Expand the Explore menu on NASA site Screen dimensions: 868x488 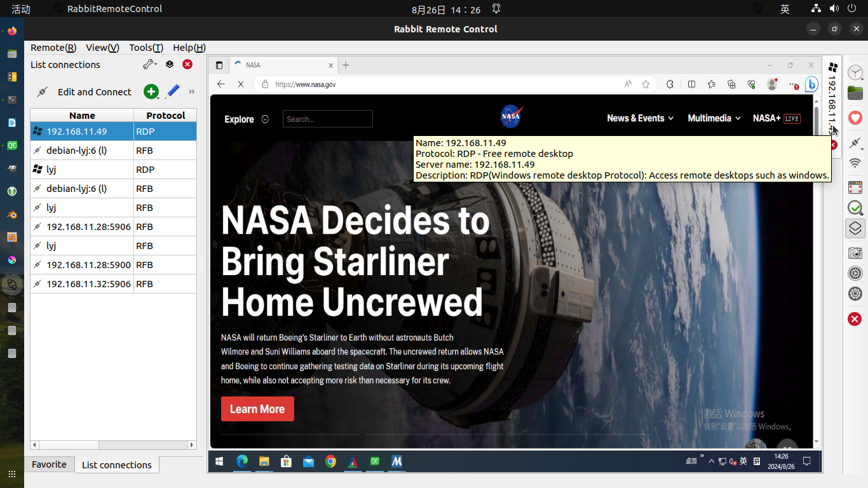tap(247, 119)
